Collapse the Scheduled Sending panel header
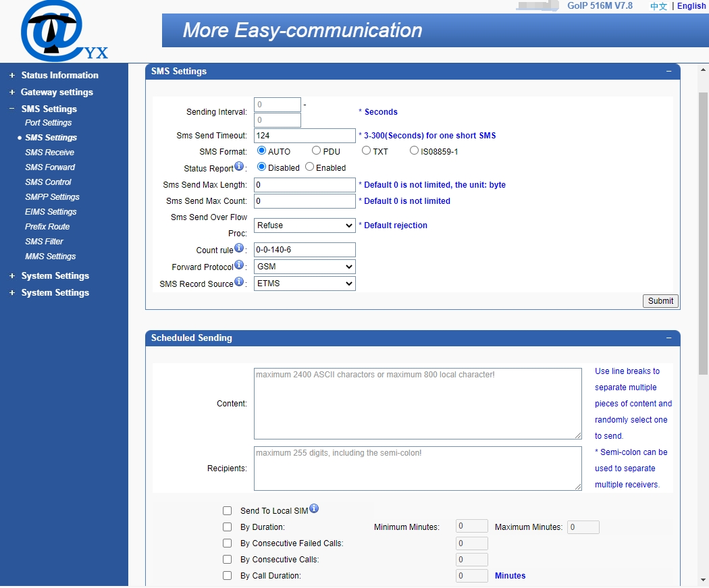709x588 pixels. (x=669, y=338)
